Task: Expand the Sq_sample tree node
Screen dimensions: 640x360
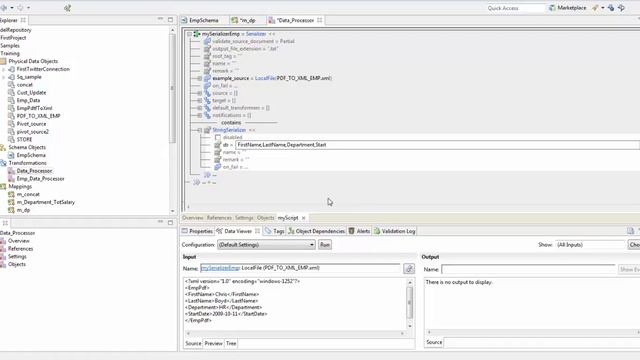Action: point(4,77)
